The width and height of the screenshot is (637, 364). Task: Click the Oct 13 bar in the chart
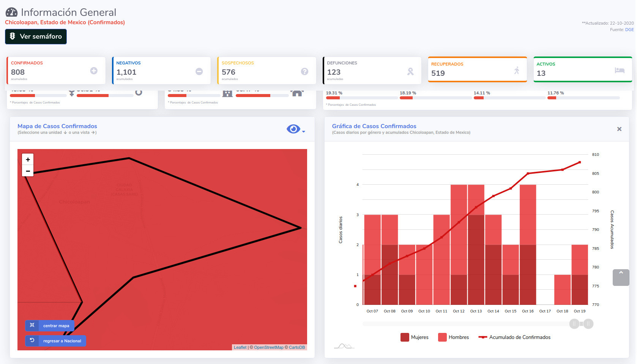pos(476,245)
